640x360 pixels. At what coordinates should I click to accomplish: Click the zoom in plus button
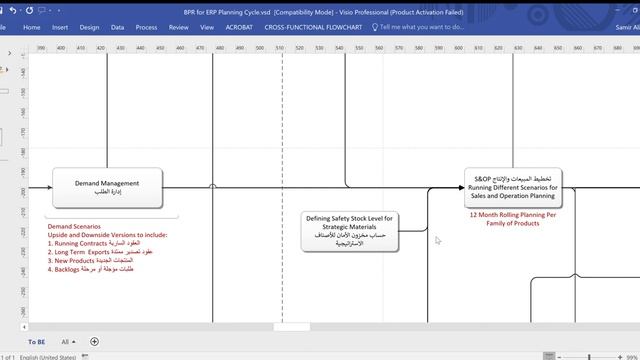click(620, 357)
